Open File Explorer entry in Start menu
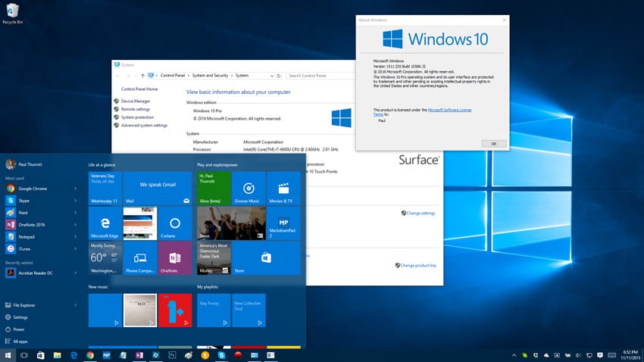The width and height of the screenshot is (644, 362). (x=20, y=305)
